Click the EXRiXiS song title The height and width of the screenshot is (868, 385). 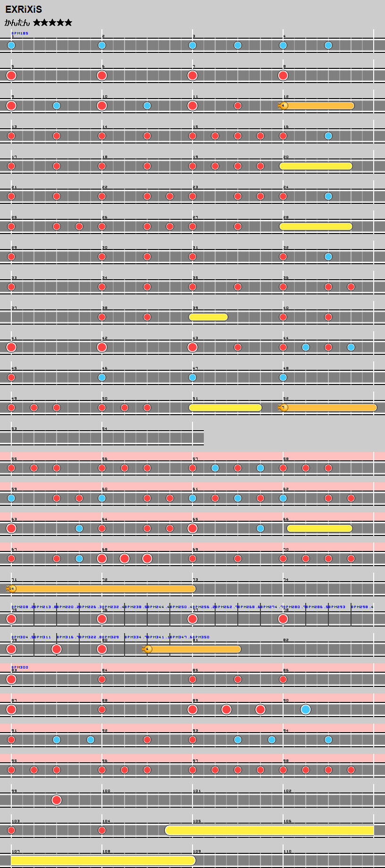tap(24, 9)
